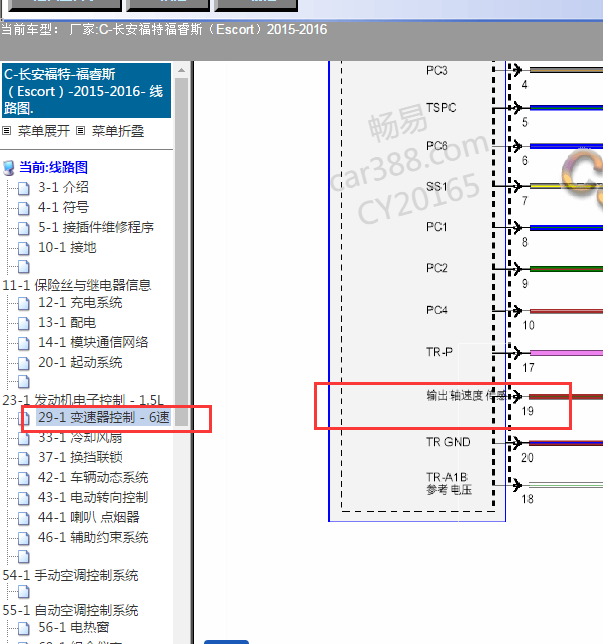Image resolution: width=603 pixels, height=644 pixels.
Task: Click the pink wire at pin 17
Action: pyautogui.click(x=566, y=353)
